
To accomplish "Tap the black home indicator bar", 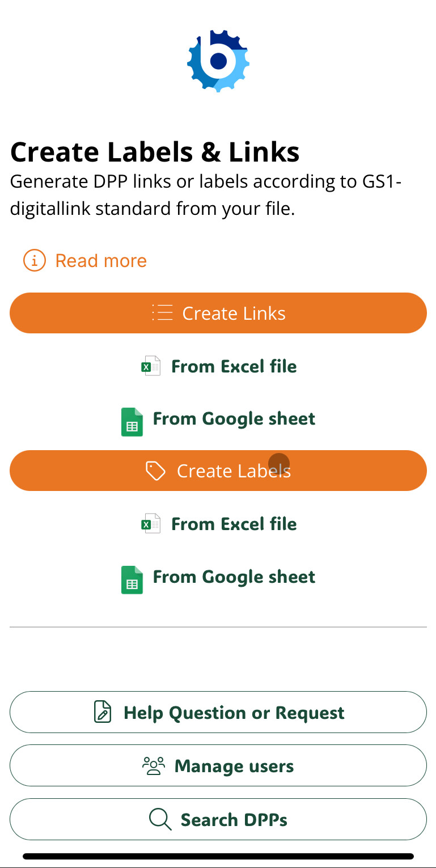I will click(218, 856).
